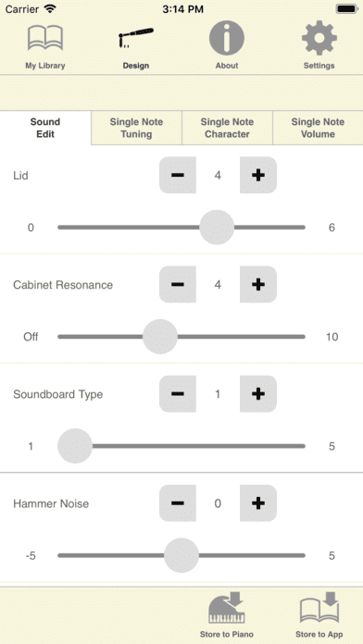Tap the Store to Piano icon

227,607
